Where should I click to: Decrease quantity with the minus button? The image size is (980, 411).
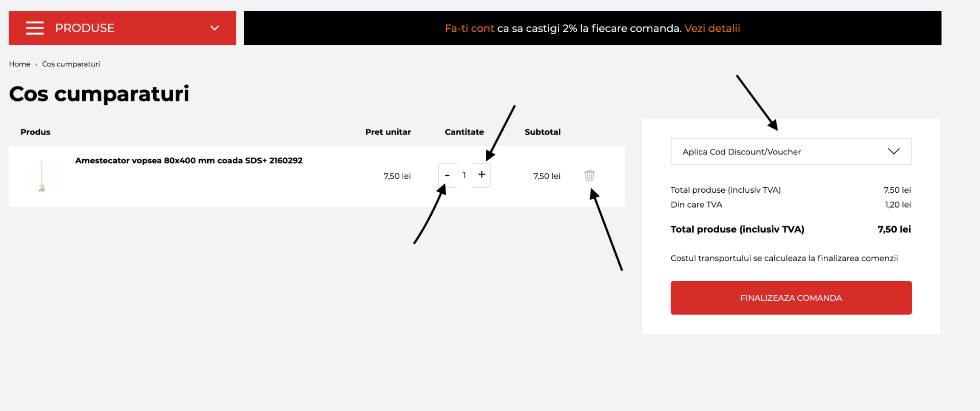click(447, 175)
